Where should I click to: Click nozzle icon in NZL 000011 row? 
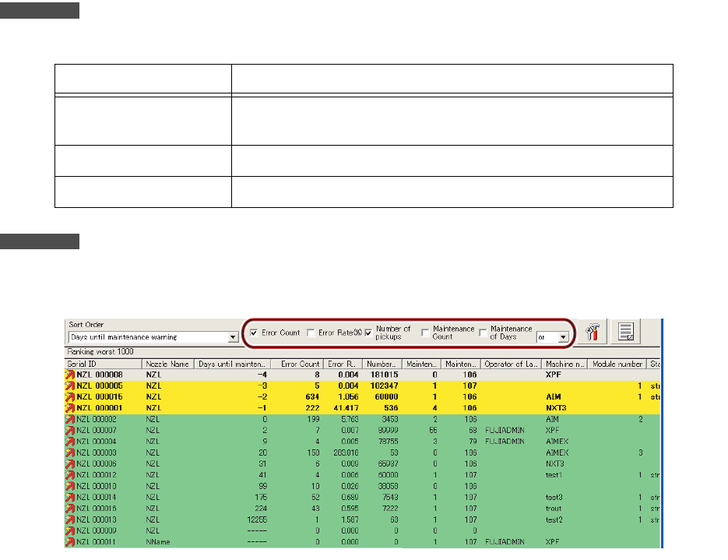(x=70, y=541)
